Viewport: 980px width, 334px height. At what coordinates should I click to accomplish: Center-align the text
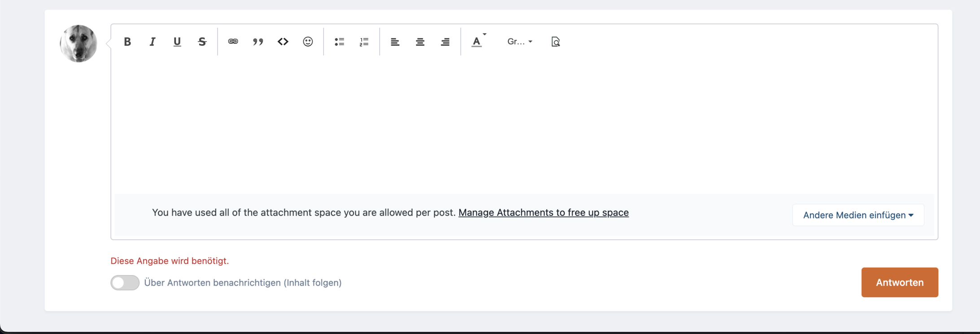(420, 42)
